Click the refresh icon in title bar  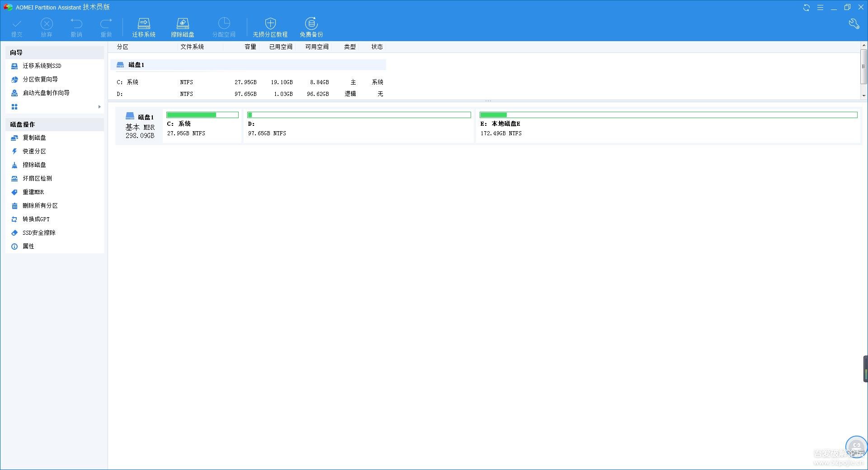pyautogui.click(x=806, y=8)
